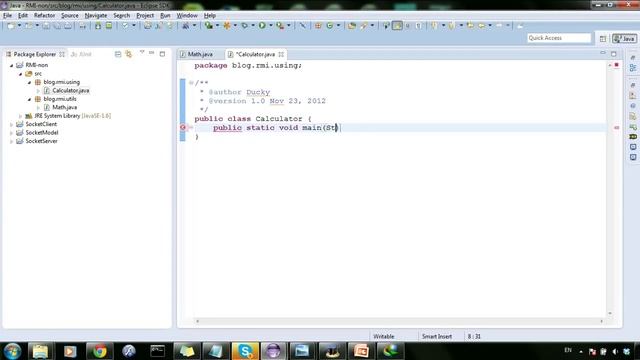Click the Run External Tools icon
640x360 pixels.
pyautogui.click(x=280, y=26)
